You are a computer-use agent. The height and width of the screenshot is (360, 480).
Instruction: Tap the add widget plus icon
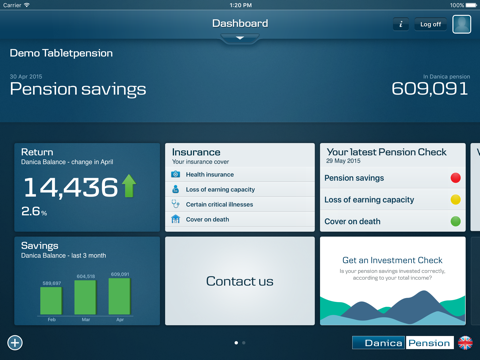[x=15, y=342]
